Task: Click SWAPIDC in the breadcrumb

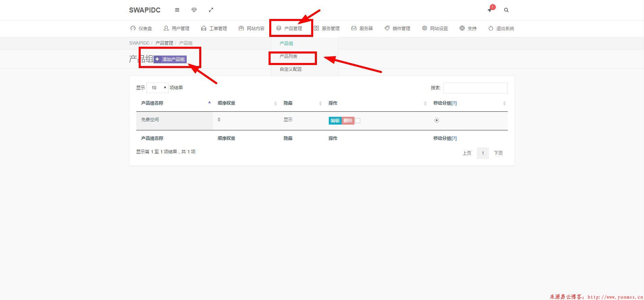Action: click(139, 43)
